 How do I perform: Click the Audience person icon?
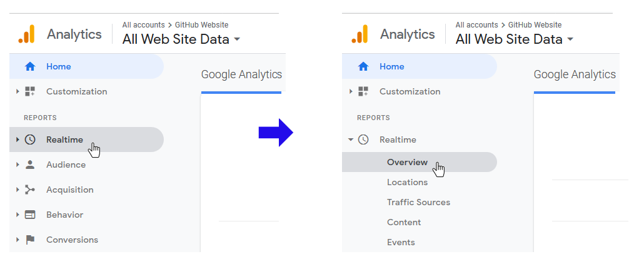[30, 165]
